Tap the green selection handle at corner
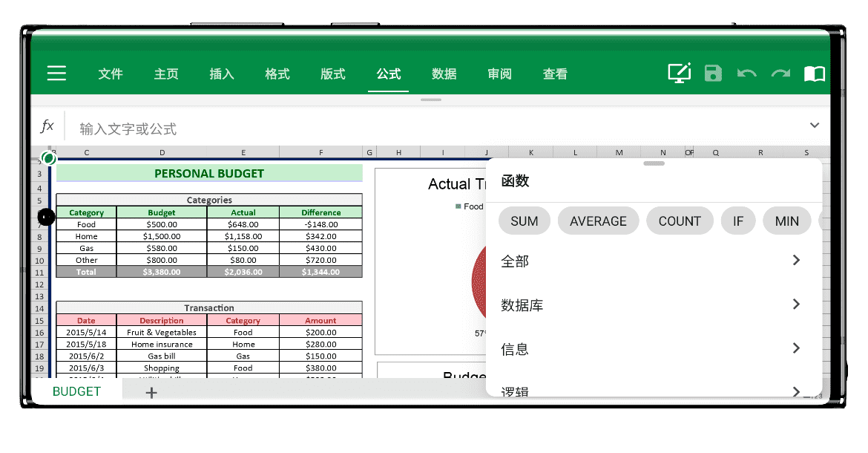 click(x=49, y=158)
